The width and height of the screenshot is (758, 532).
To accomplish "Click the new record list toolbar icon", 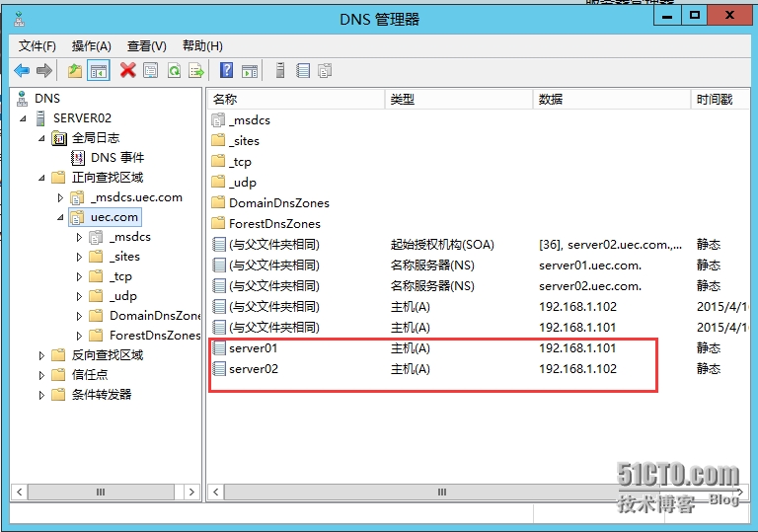I will tap(303, 71).
